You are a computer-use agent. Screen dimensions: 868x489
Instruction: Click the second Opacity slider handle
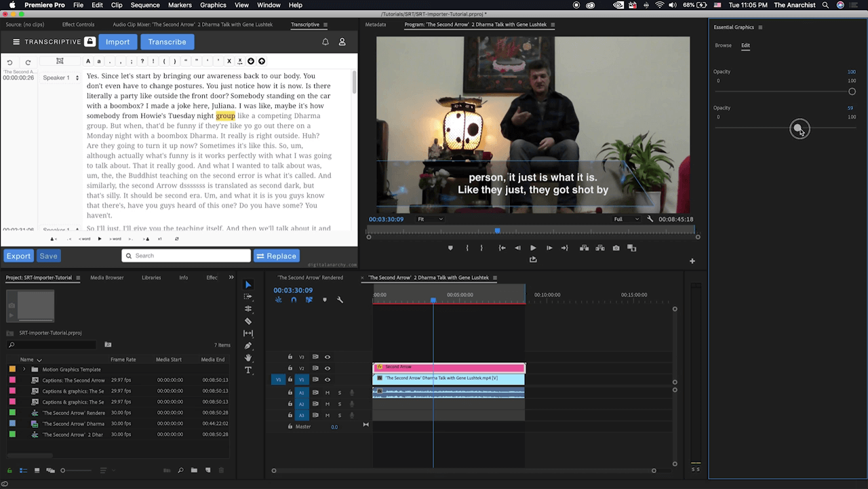click(799, 128)
